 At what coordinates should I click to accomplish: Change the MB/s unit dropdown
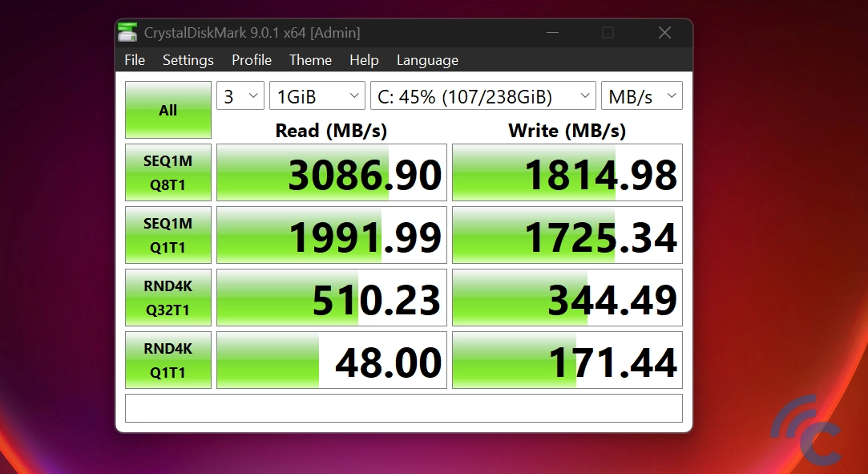click(x=641, y=97)
